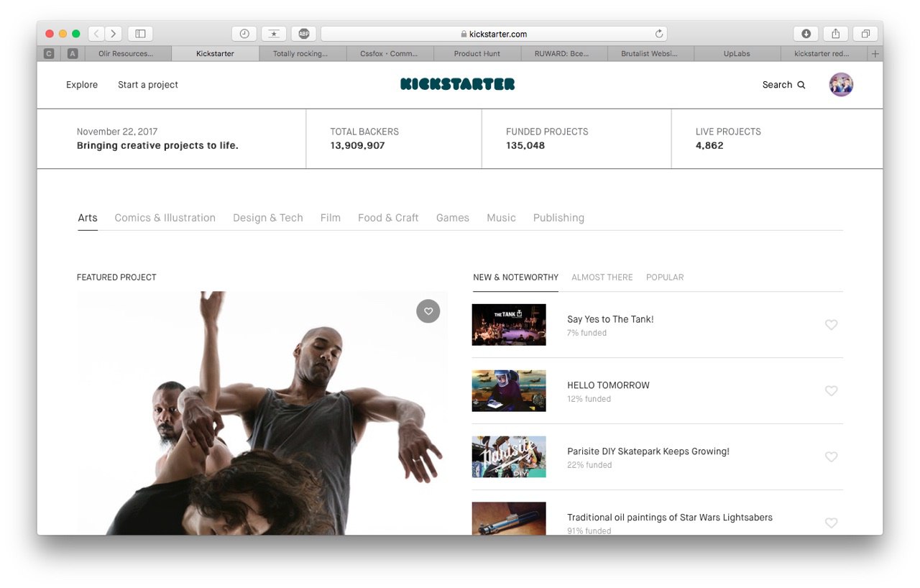Click the 22% funded text
The image size is (920, 588).
pos(589,465)
